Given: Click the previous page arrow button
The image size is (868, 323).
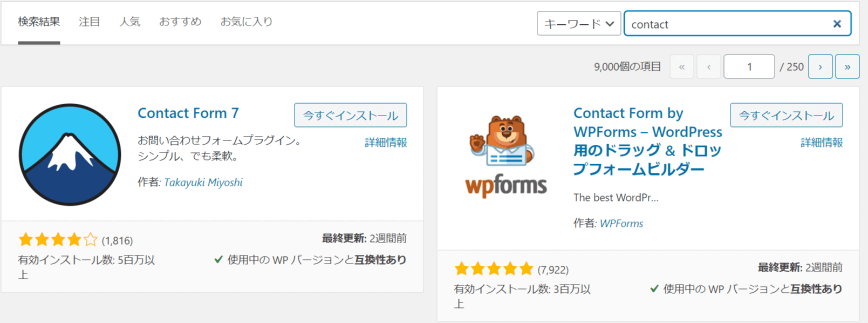Looking at the screenshot, I should pyautogui.click(x=708, y=67).
